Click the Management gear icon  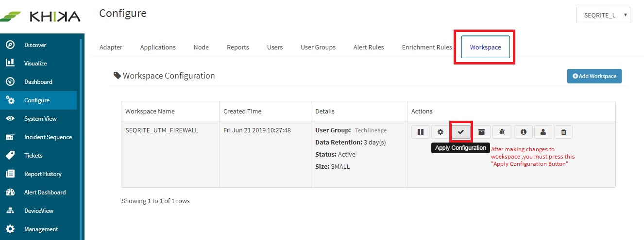pyautogui.click(x=10, y=229)
